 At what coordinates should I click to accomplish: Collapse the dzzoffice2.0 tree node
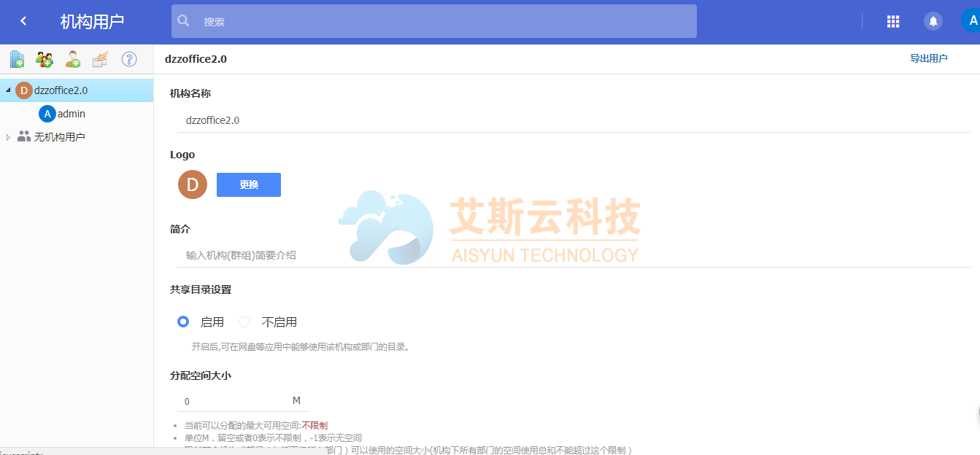coord(8,90)
